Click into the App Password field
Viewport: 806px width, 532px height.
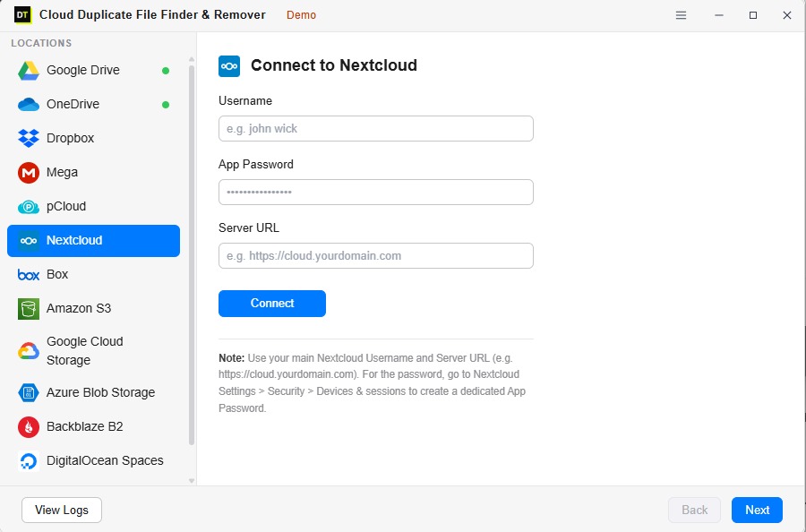[376, 193]
